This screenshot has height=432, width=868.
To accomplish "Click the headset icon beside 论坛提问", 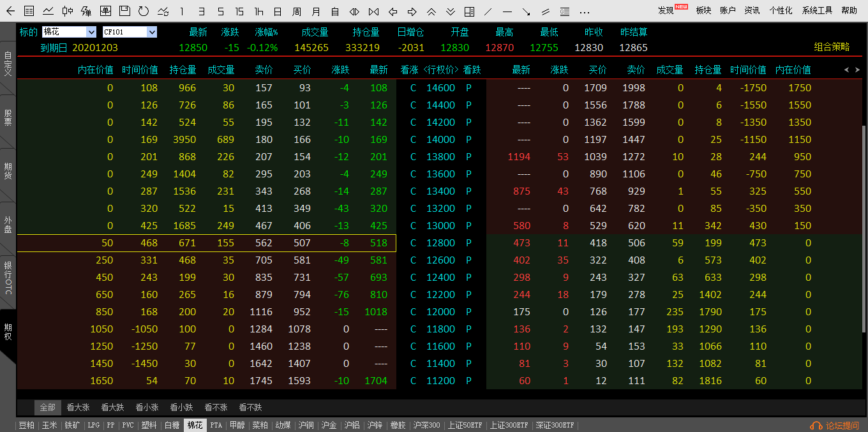I will [x=816, y=426].
